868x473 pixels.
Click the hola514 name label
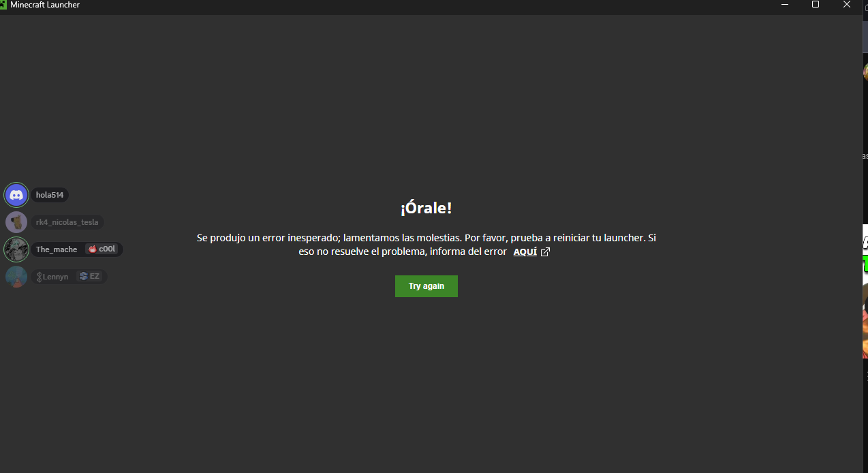tap(50, 195)
